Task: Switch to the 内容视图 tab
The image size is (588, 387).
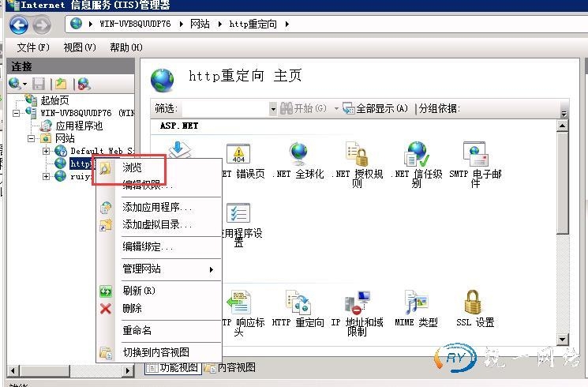Action: pos(230,367)
